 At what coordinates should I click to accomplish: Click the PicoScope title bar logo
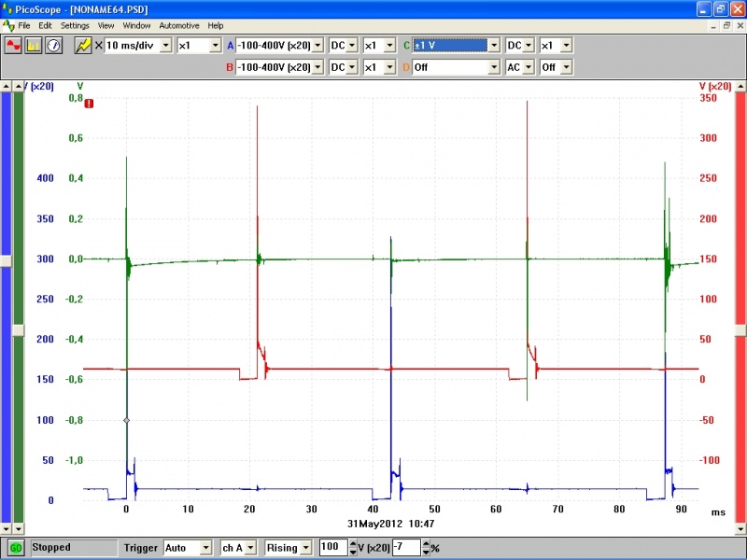[7, 8]
